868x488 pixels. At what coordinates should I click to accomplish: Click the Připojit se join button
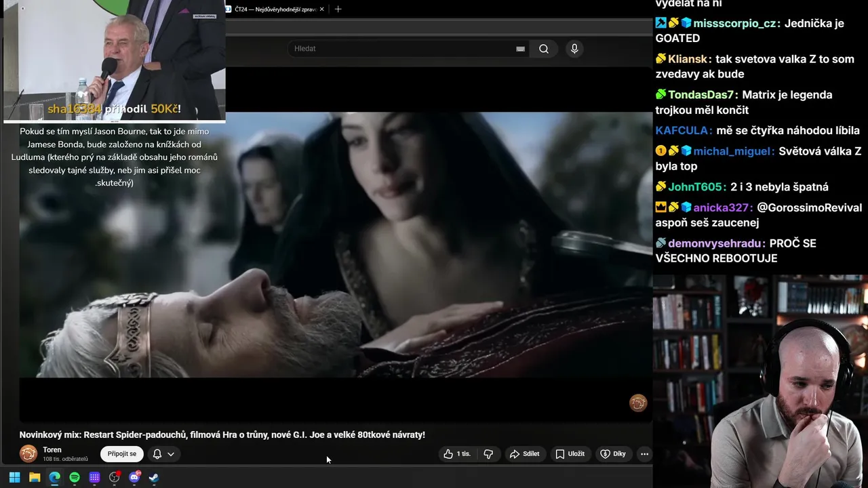pos(122,454)
